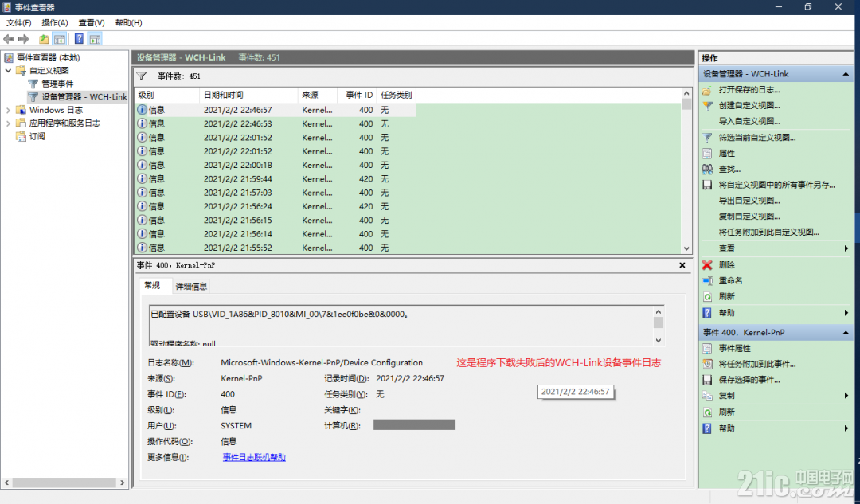Click 将自定义视图中的所有事件另存... save action

coord(776,186)
